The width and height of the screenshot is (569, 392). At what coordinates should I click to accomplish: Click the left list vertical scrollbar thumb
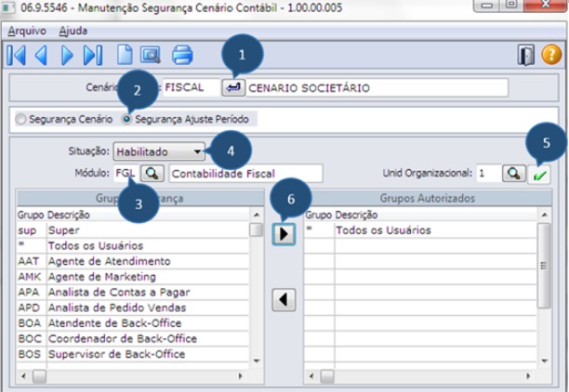pyautogui.click(x=257, y=230)
